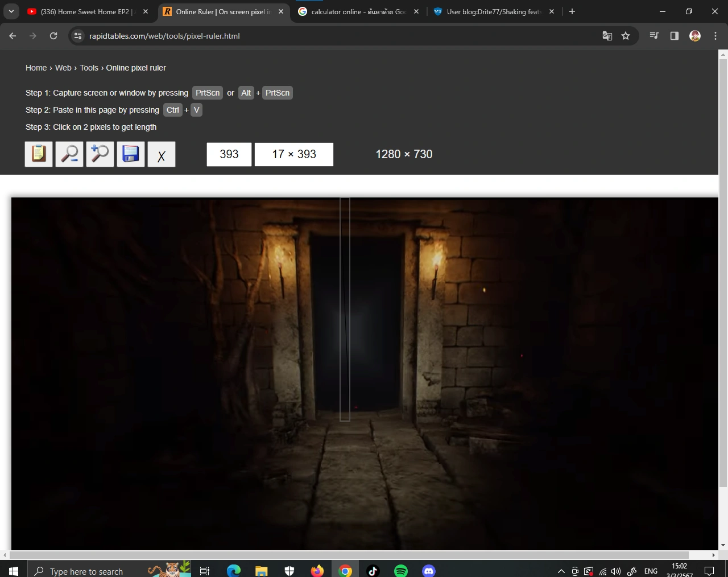Screen dimensions: 728x577
Task: Open the Wi-Fi network icon in tray
Action: click(x=602, y=571)
